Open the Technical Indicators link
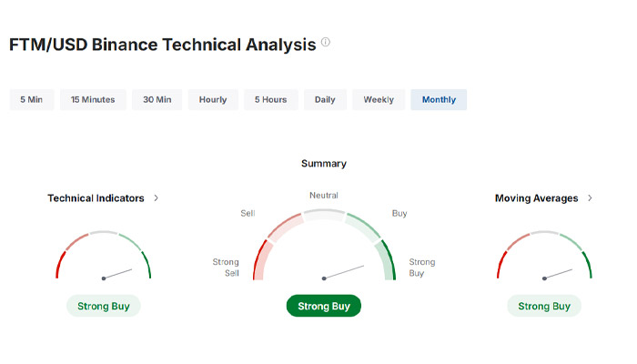 (96, 197)
